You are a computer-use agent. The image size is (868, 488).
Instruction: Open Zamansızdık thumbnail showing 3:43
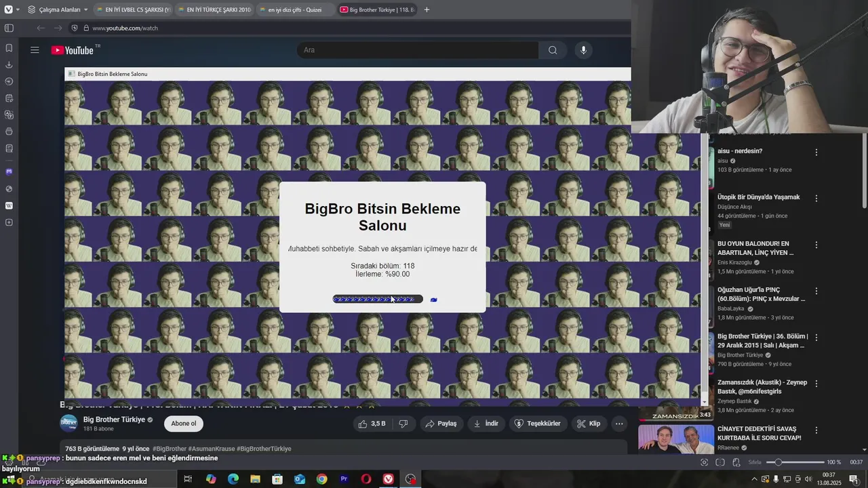point(676,413)
